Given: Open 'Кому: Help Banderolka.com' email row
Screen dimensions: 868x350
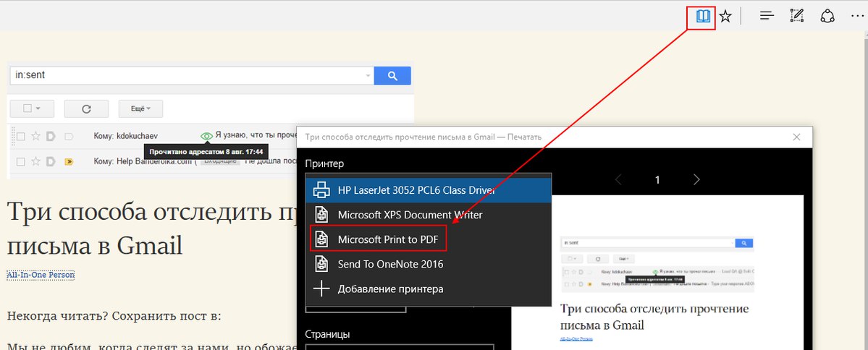Looking at the screenshot, I should [153, 161].
